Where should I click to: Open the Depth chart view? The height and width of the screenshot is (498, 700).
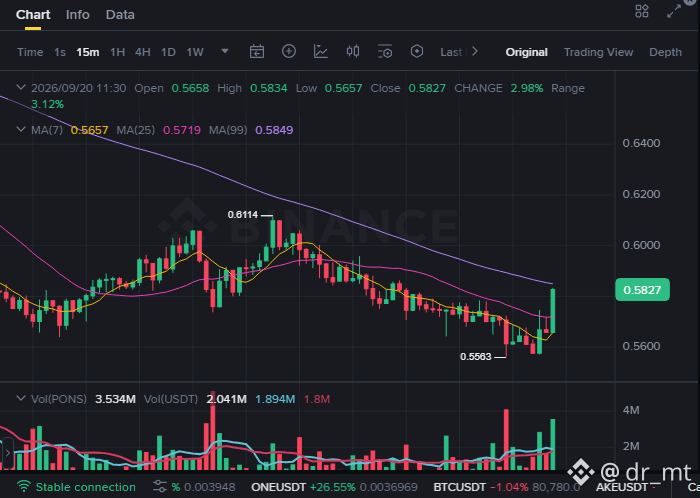coord(665,52)
